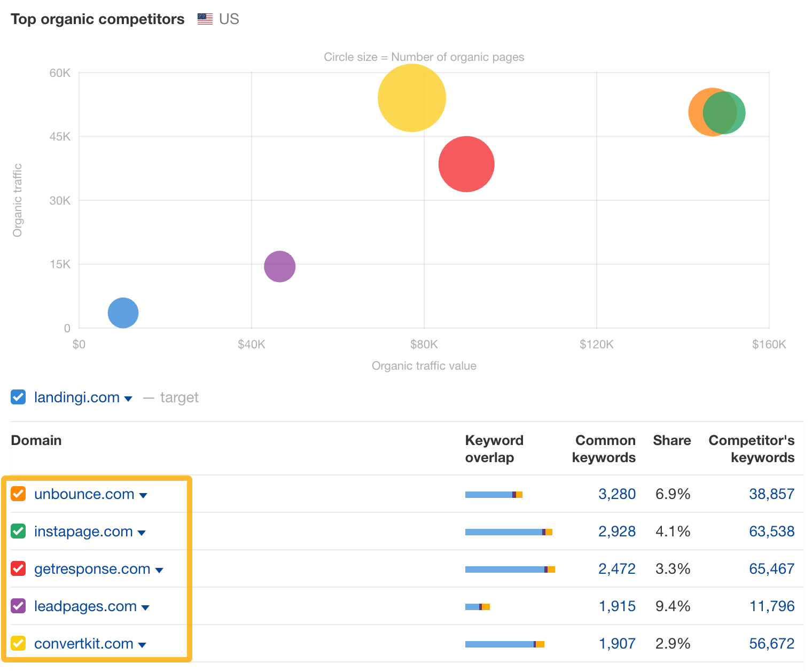Disable the unbounce.com checkbox
812x671 pixels.
[18, 494]
